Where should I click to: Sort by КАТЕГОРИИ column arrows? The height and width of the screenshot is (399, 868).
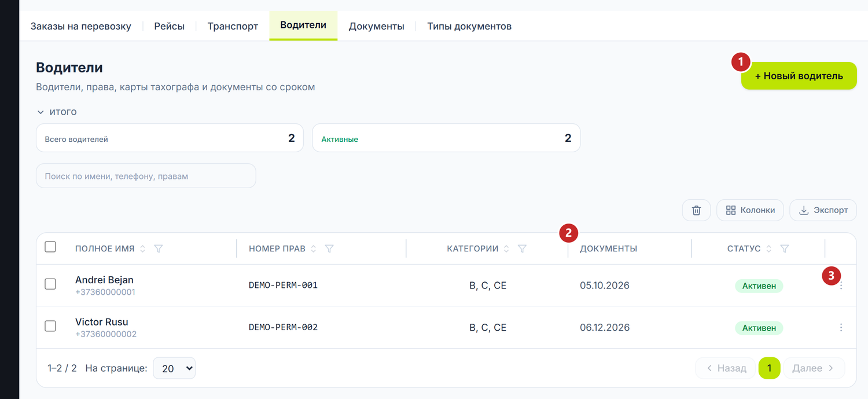pyautogui.click(x=506, y=248)
